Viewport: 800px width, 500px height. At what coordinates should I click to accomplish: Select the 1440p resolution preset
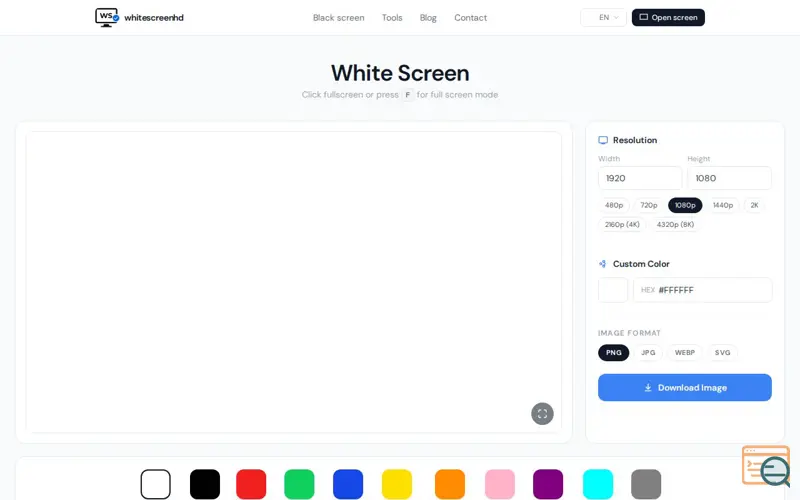[x=722, y=205]
